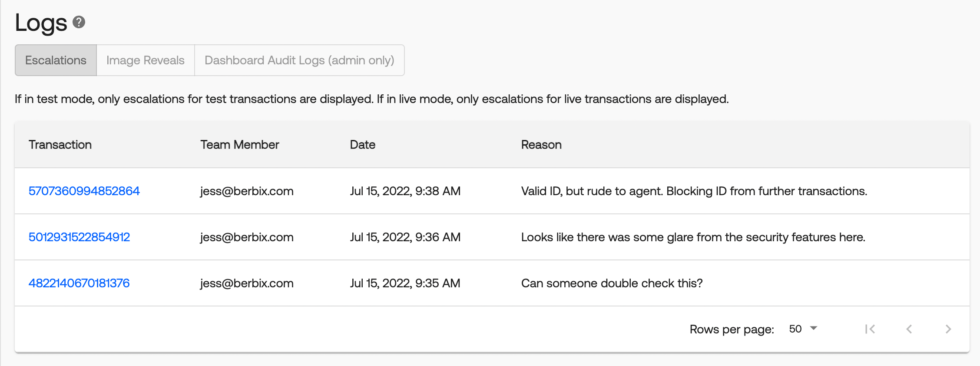Go to previous page arrow
Screen dimensions: 980x366
(x=909, y=329)
